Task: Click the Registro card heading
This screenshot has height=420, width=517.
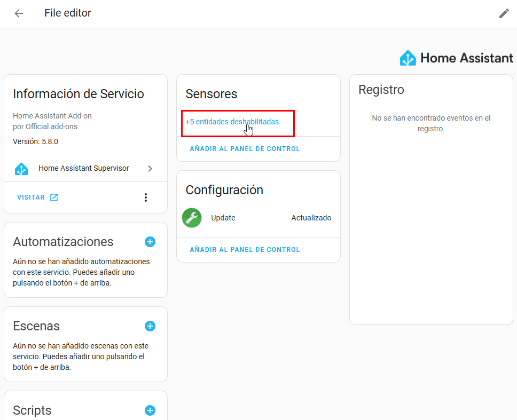Action: click(381, 90)
